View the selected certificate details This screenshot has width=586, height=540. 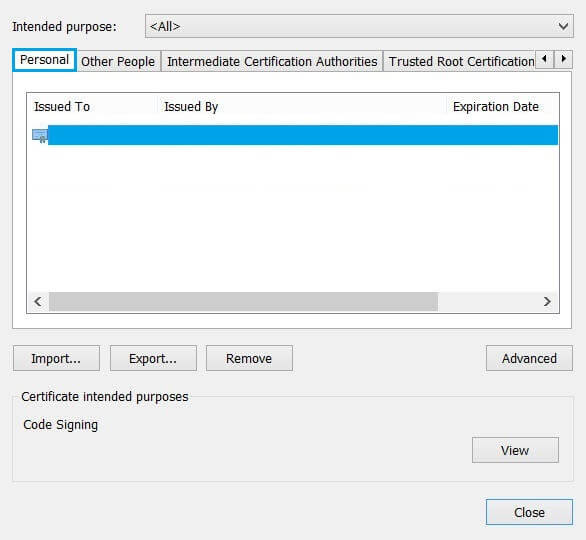515,450
